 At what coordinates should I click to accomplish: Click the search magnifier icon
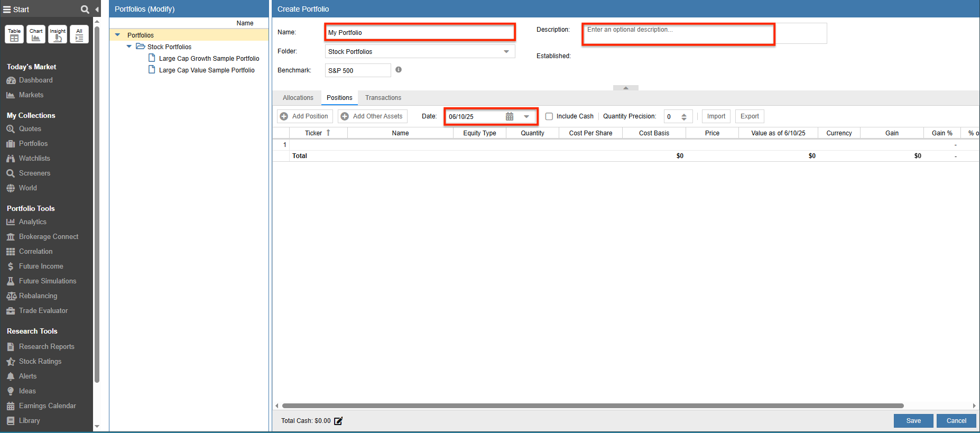click(x=85, y=10)
